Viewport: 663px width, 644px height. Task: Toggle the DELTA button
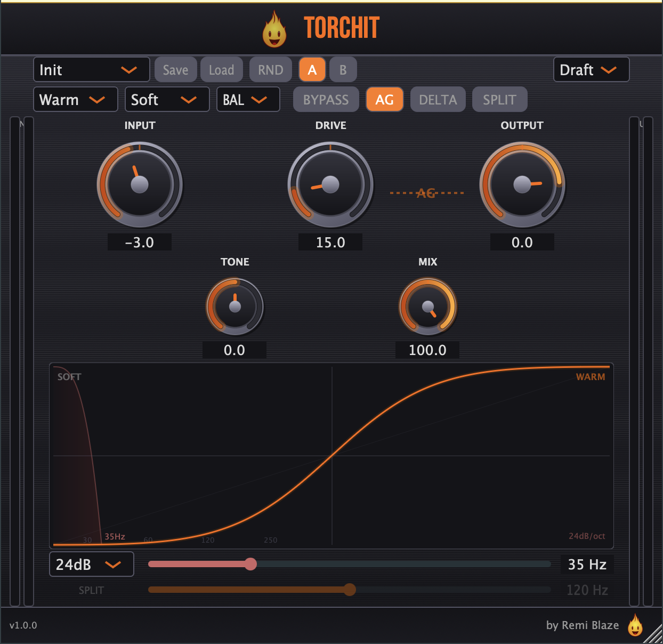[x=438, y=100]
